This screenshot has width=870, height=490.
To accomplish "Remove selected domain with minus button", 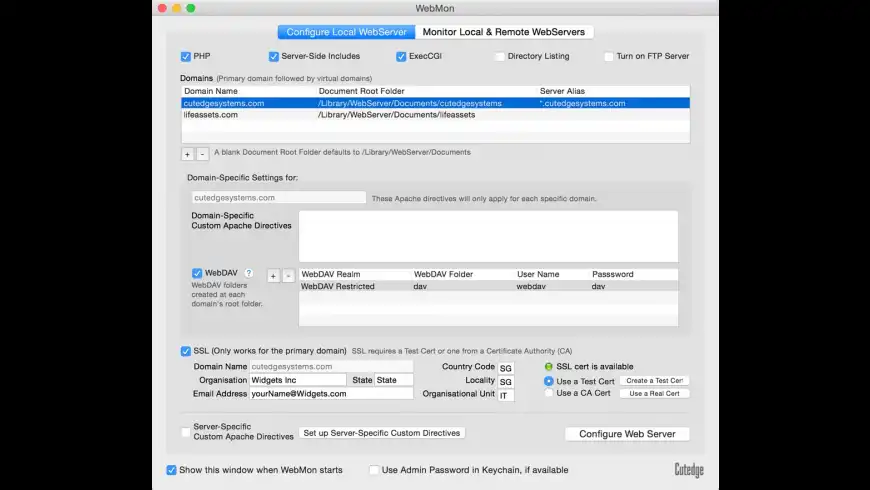I will click(x=202, y=154).
